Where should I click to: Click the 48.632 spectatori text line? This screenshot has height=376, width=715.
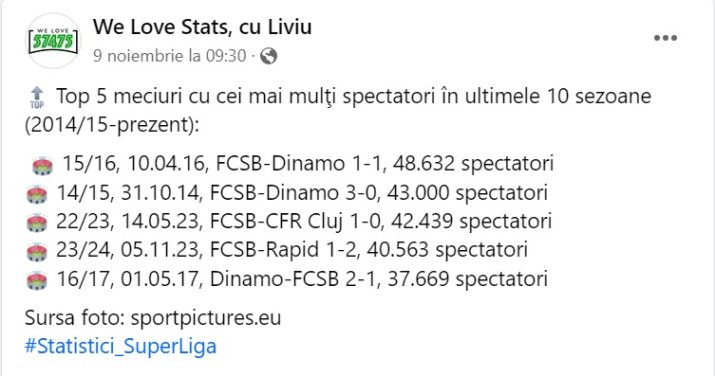308,164
